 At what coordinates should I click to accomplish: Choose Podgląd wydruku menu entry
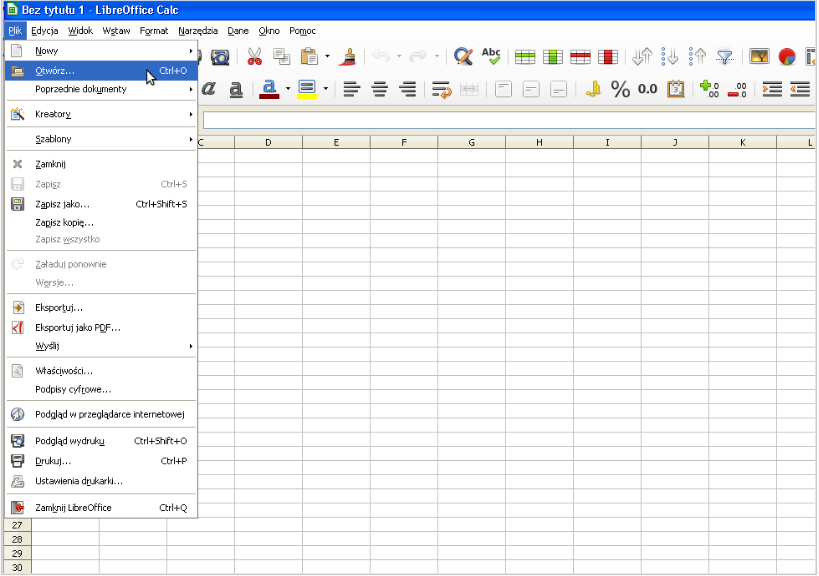coord(101,441)
